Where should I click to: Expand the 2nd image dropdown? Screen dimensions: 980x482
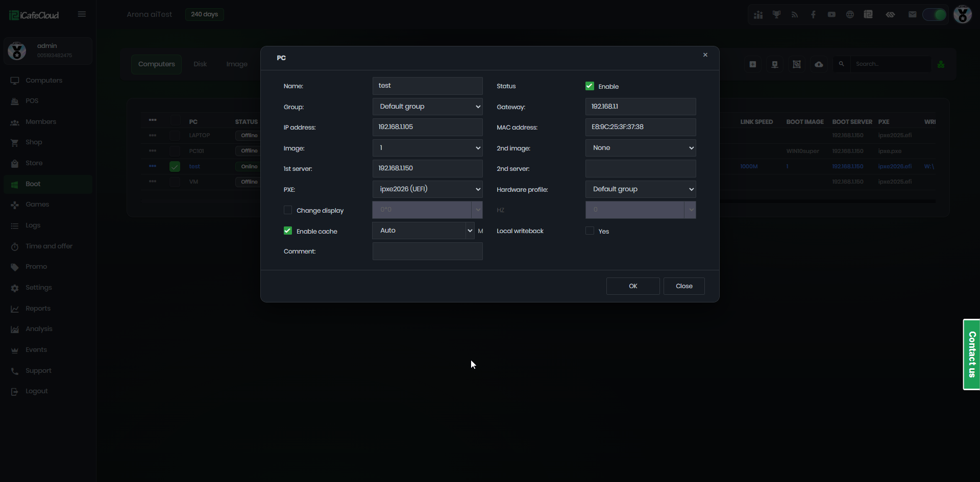640,148
